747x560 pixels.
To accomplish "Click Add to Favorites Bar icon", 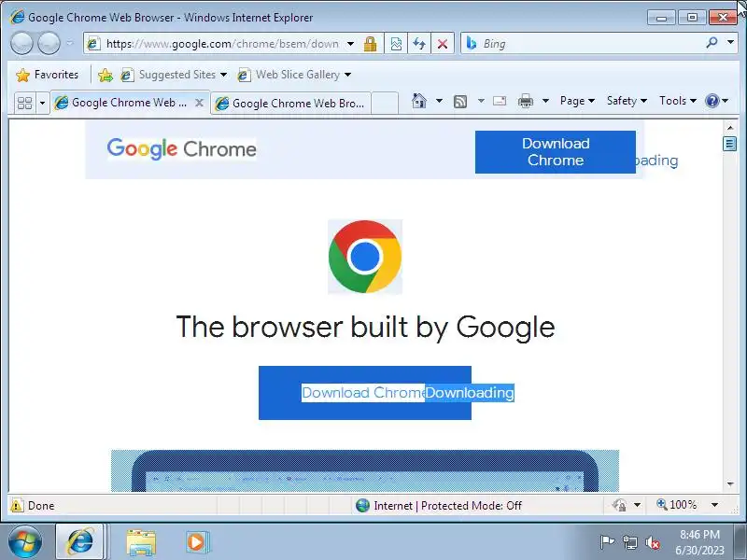I will pos(106,75).
